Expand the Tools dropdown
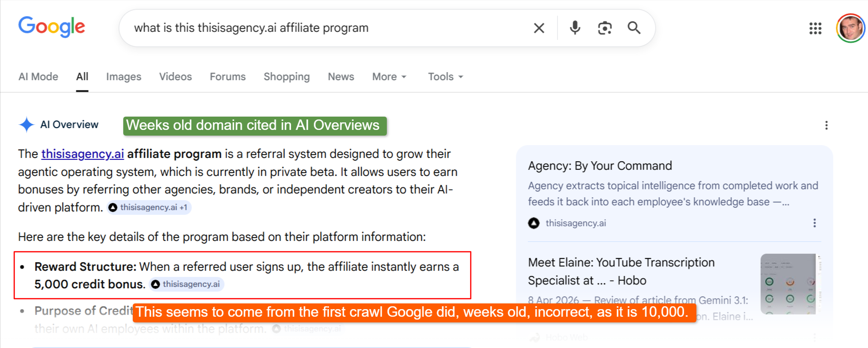 [446, 76]
